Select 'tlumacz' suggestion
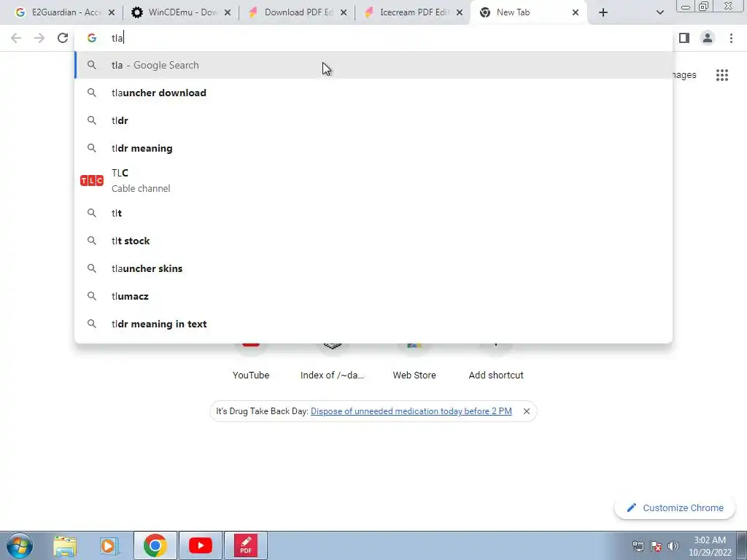The height and width of the screenshot is (560, 747). [373, 296]
